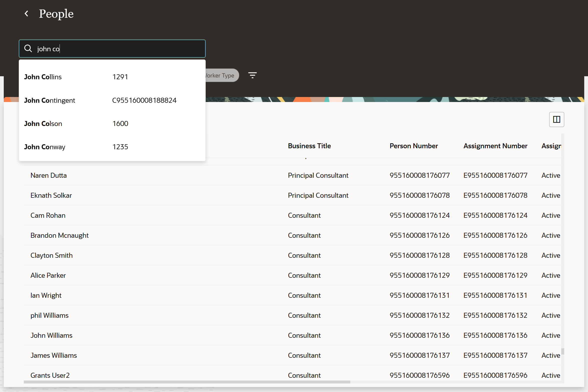Screen dimensions: 588x392
Task: Open Brandon Mcnaught's record
Action: pos(60,235)
